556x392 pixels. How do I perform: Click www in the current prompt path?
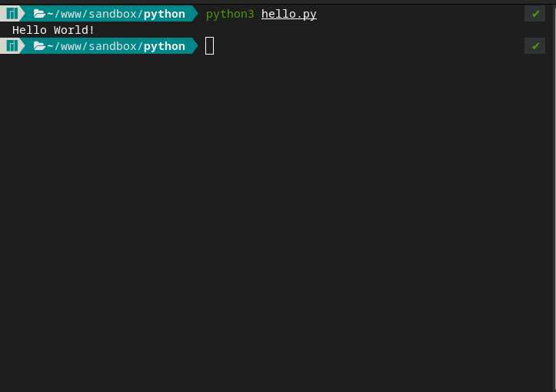point(72,46)
